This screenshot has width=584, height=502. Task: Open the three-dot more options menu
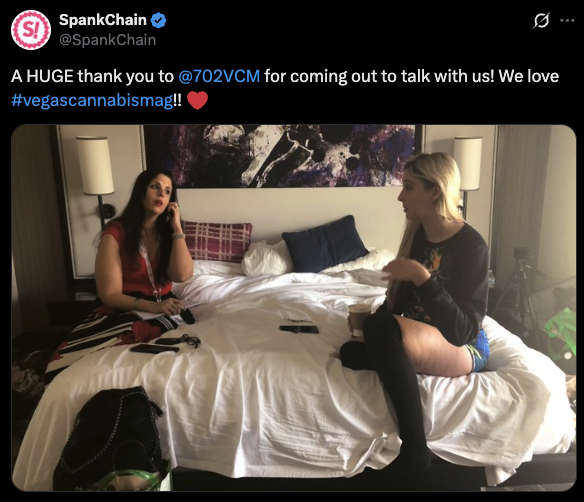pos(567,20)
